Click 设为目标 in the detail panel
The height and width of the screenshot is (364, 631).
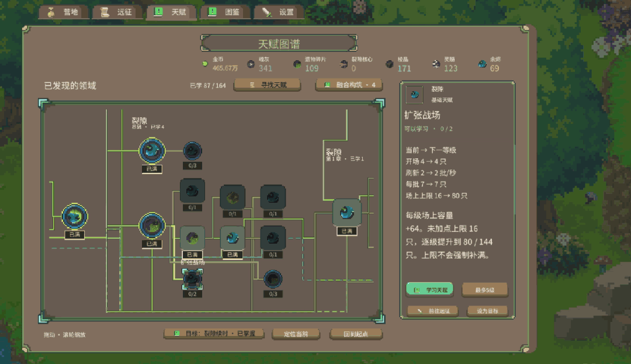click(x=487, y=311)
